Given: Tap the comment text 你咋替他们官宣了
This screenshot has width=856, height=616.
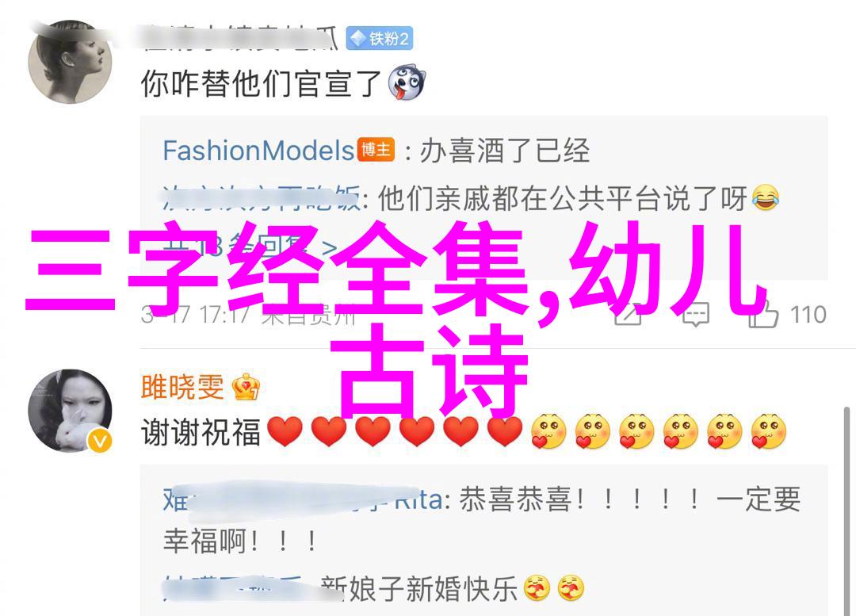Looking at the screenshot, I should pyautogui.click(x=261, y=83).
